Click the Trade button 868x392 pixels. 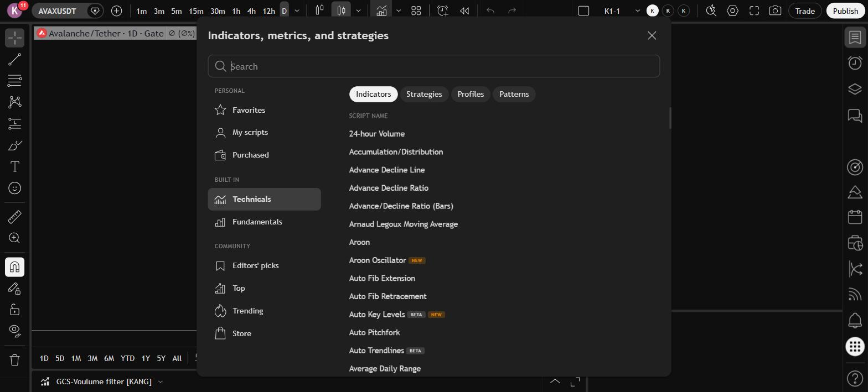point(805,11)
